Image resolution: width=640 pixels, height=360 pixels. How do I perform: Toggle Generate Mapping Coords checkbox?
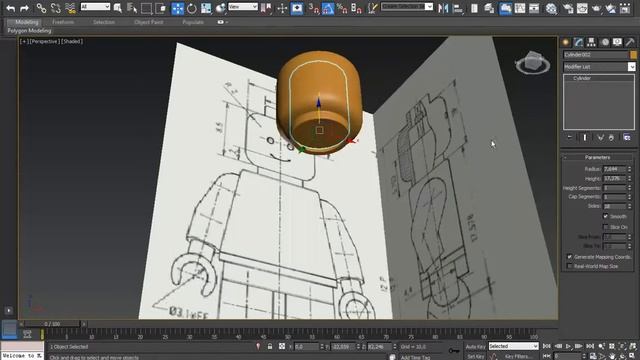click(x=570, y=257)
